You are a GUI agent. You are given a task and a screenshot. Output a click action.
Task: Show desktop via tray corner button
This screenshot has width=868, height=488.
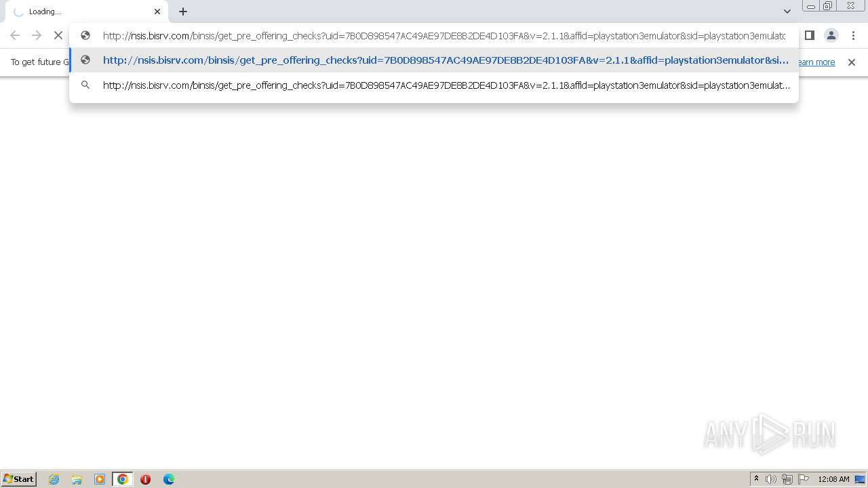click(860, 479)
